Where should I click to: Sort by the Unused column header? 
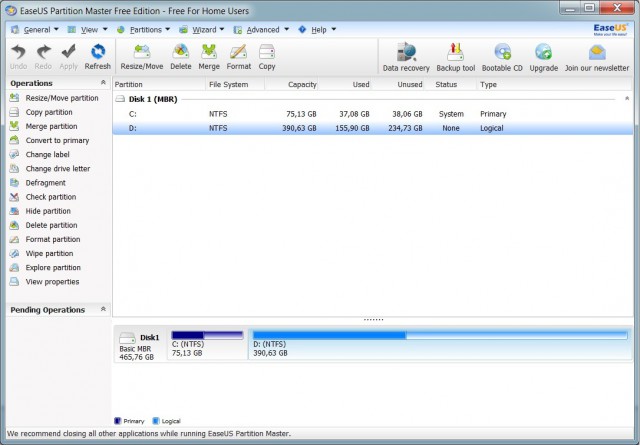pos(398,85)
